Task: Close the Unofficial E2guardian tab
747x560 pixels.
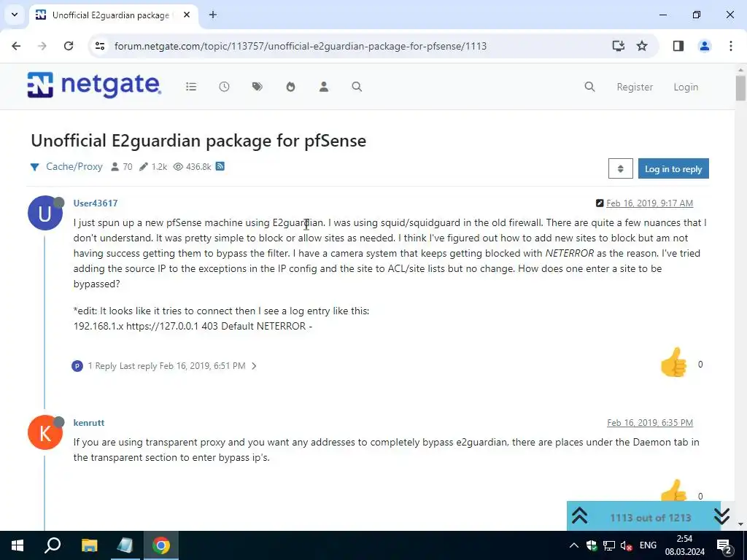Action: pos(187,15)
